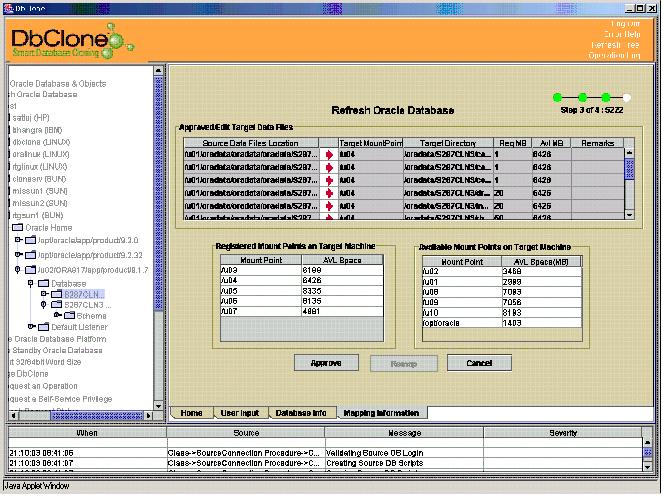The width and height of the screenshot is (663, 496).
Task: Click the Java icon in the title bar
Action: tap(8, 8)
